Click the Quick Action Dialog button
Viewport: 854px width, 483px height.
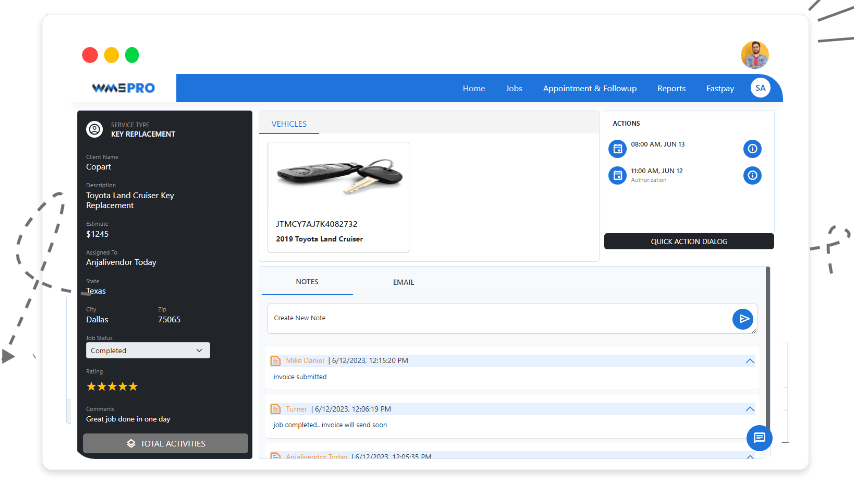click(x=688, y=241)
